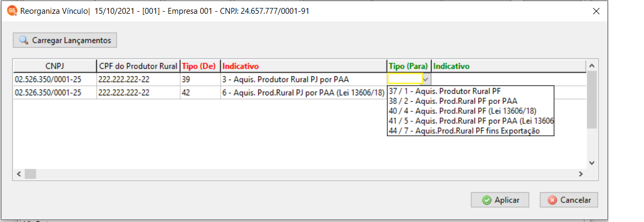
Task: Click the application logo in title bar
Action: (11, 11)
